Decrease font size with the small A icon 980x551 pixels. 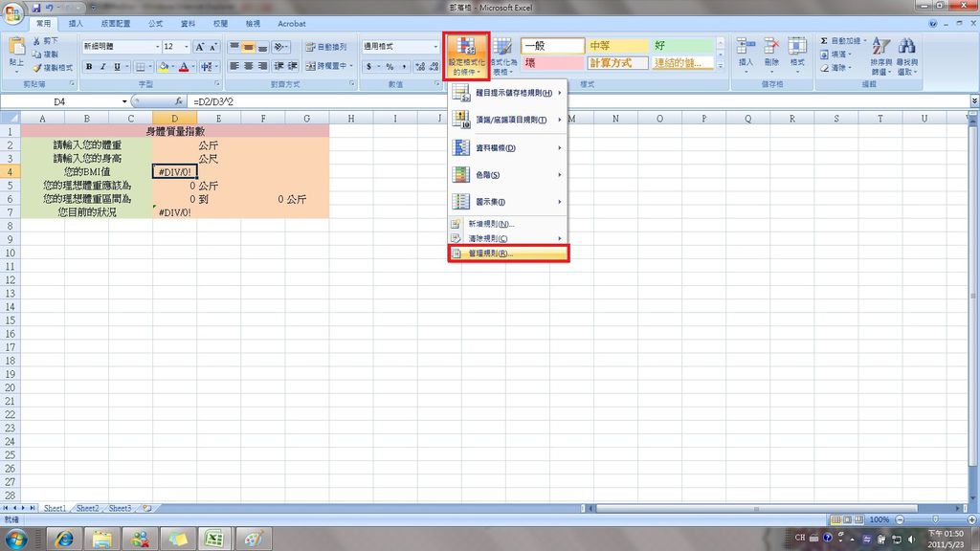[213, 47]
